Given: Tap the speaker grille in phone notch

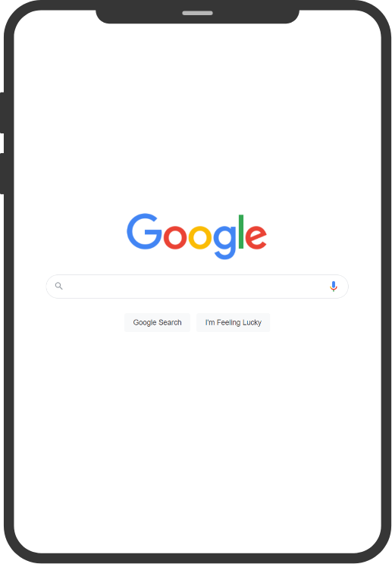Looking at the screenshot, I should pos(197,13).
